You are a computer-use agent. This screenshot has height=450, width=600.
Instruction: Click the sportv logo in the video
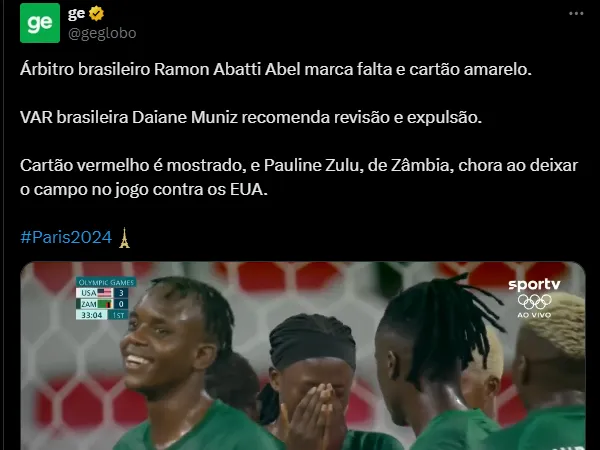tap(534, 285)
